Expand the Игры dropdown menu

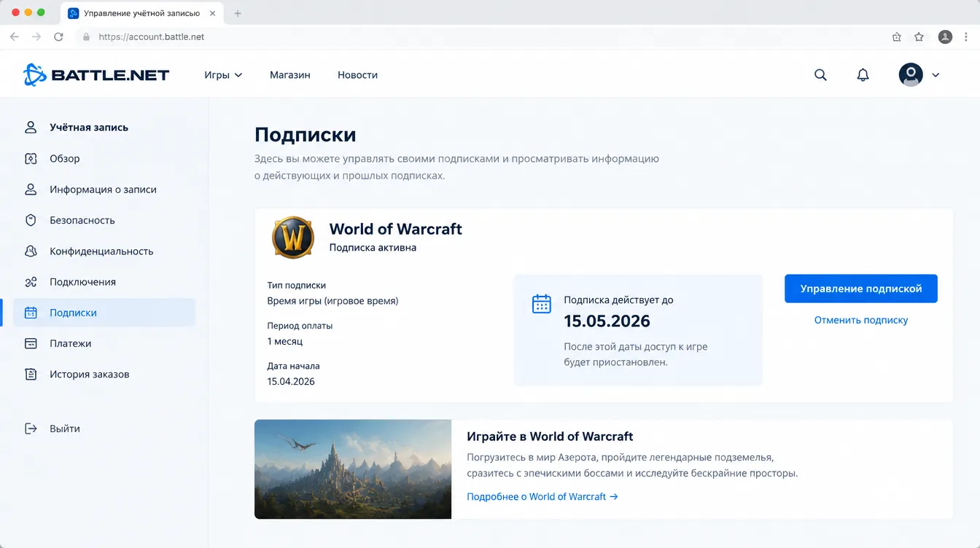[x=223, y=74]
